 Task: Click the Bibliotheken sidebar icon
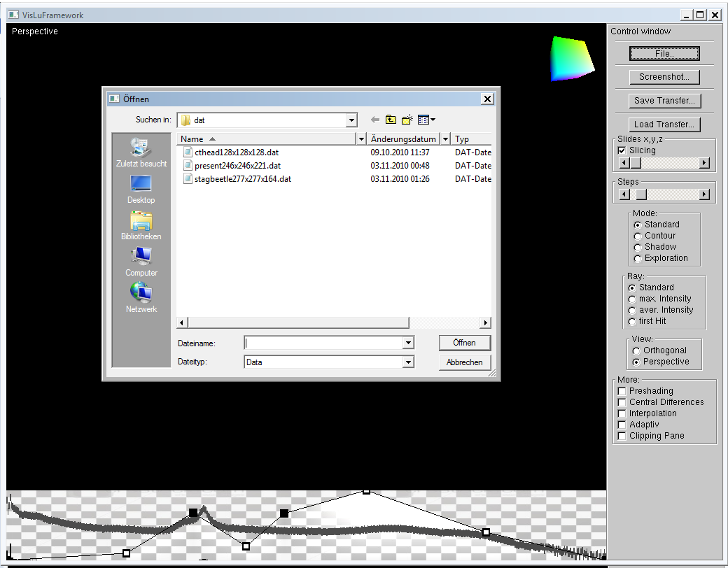tap(140, 221)
